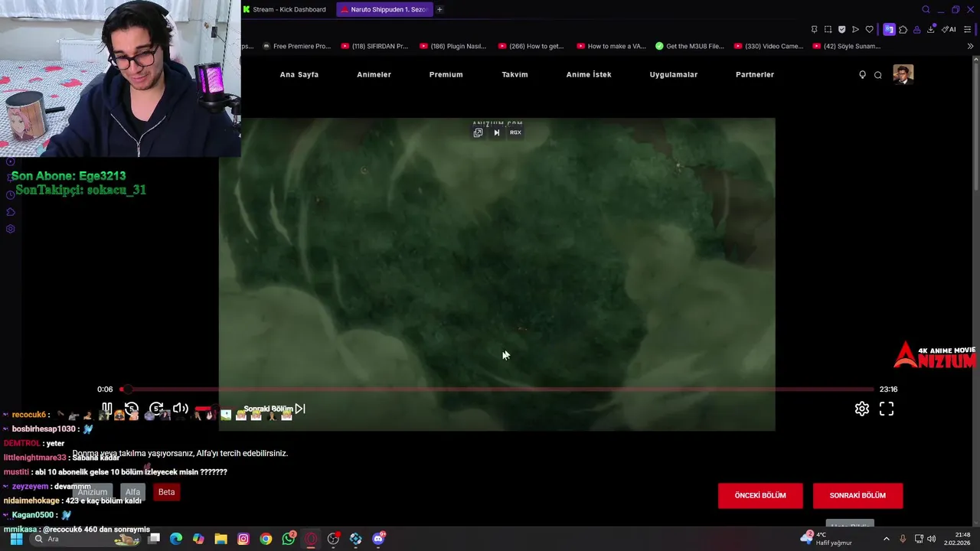
Task: Rewind the video 5 seconds
Action: 132,409
